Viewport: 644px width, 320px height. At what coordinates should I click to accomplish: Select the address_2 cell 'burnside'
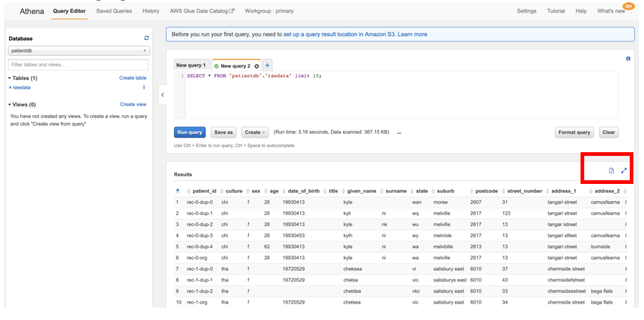(x=601, y=247)
